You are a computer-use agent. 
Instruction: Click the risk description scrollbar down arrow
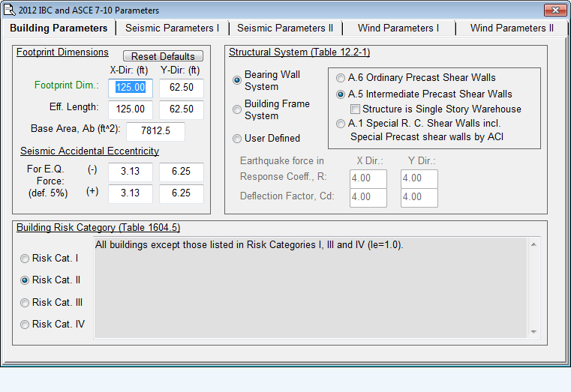pyautogui.click(x=533, y=331)
